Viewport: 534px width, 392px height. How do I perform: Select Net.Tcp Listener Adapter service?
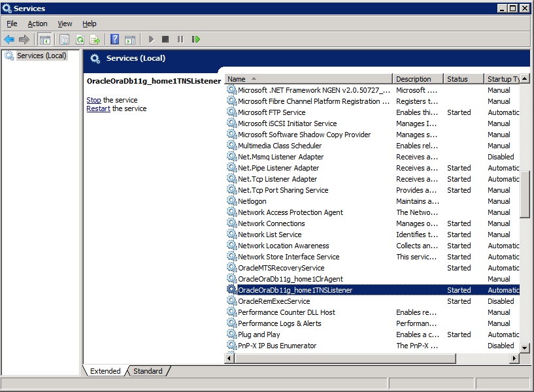pos(373,179)
